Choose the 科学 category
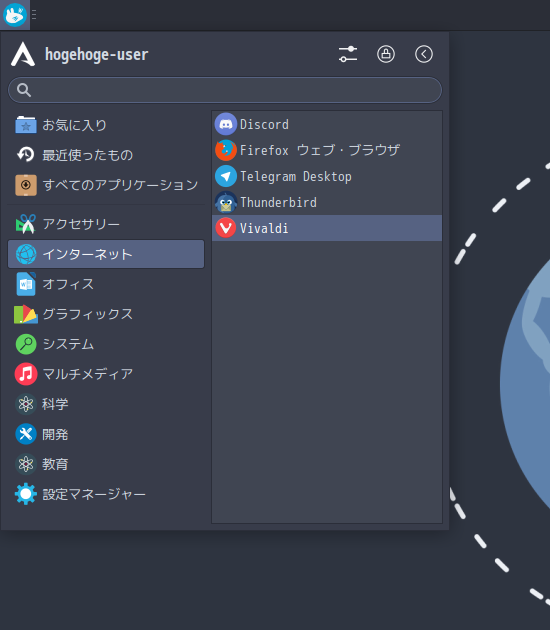Viewport: 550px width, 630px height. click(x=106, y=404)
